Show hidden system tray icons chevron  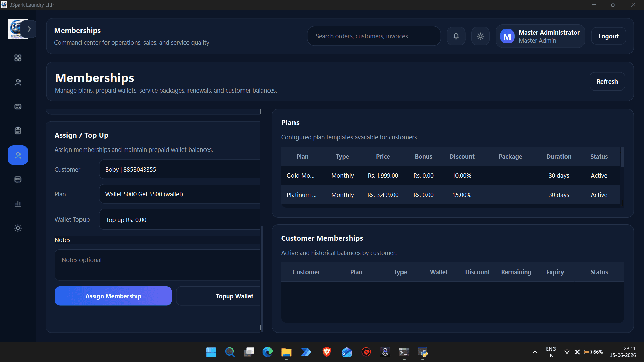point(535,352)
